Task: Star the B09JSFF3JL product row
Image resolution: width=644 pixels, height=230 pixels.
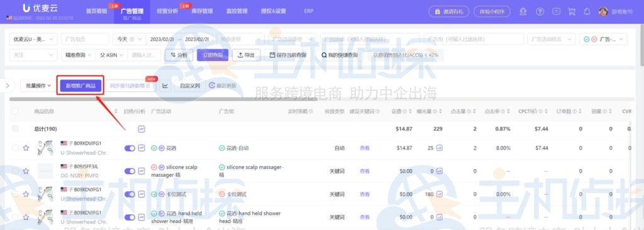Action: [26, 171]
